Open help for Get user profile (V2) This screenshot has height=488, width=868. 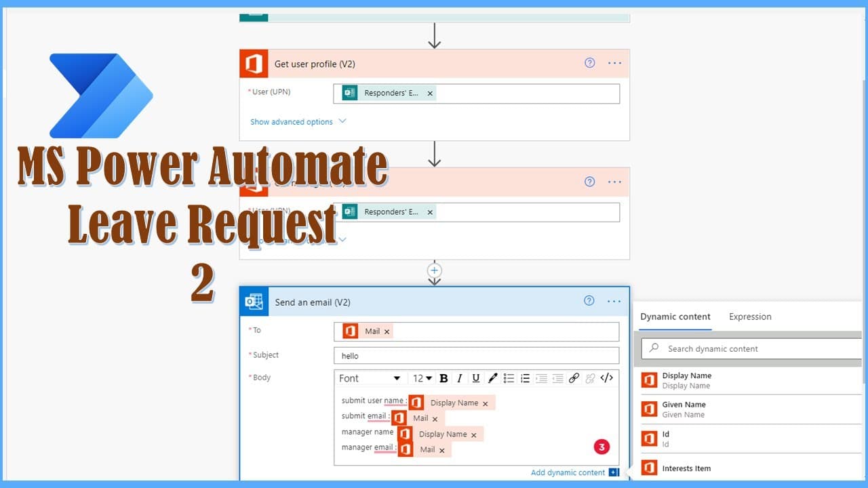(589, 63)
